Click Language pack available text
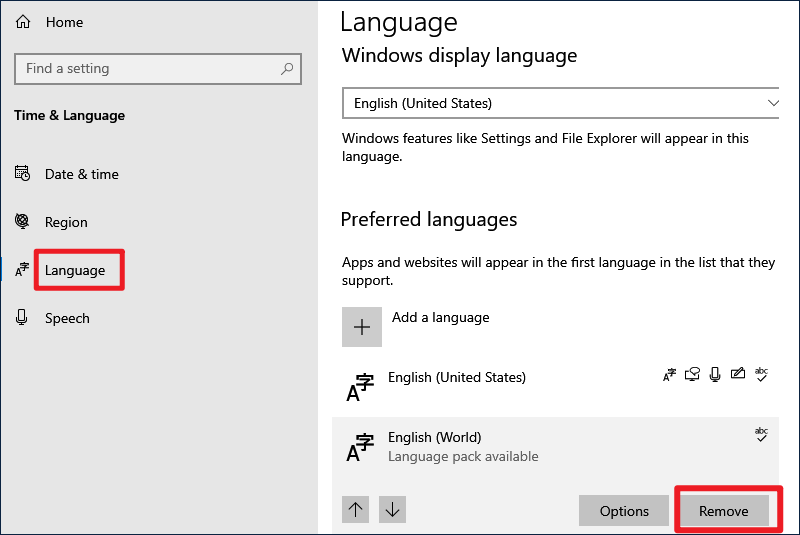 click(463, 456)
